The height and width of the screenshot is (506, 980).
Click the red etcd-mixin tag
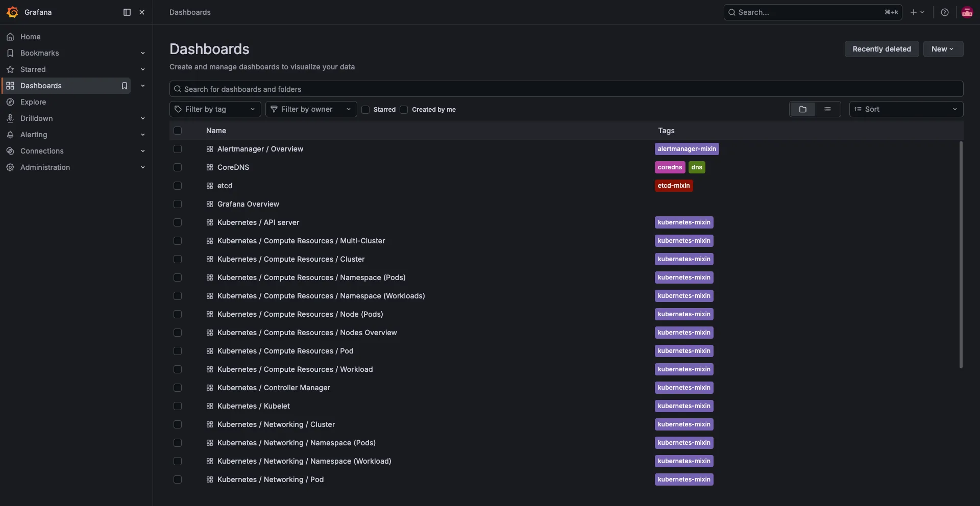(x=674, y=186)
